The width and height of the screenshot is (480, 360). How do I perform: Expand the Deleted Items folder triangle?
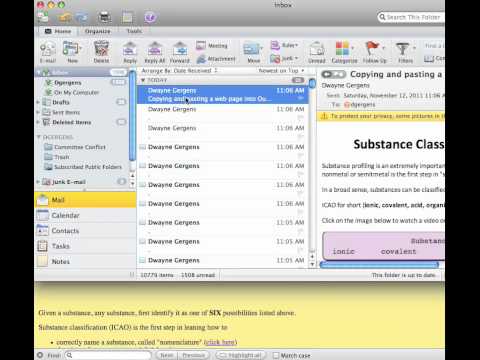pyautogui.click(x=38, y=122)
